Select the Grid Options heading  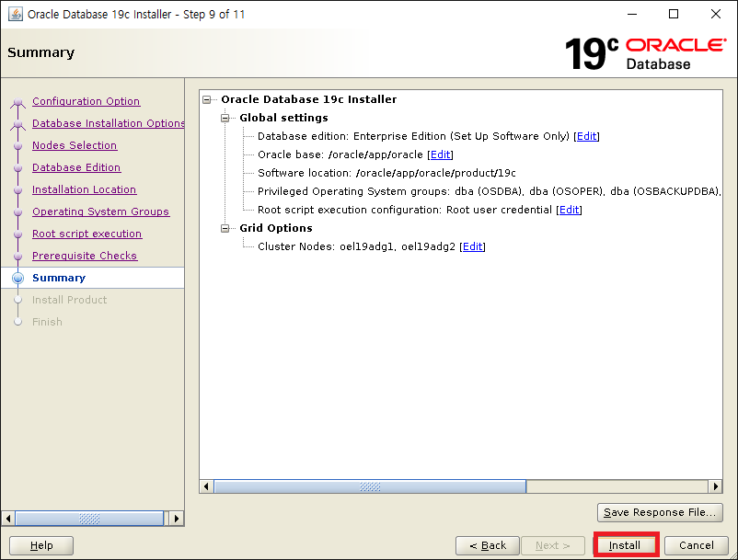(276, 229)
